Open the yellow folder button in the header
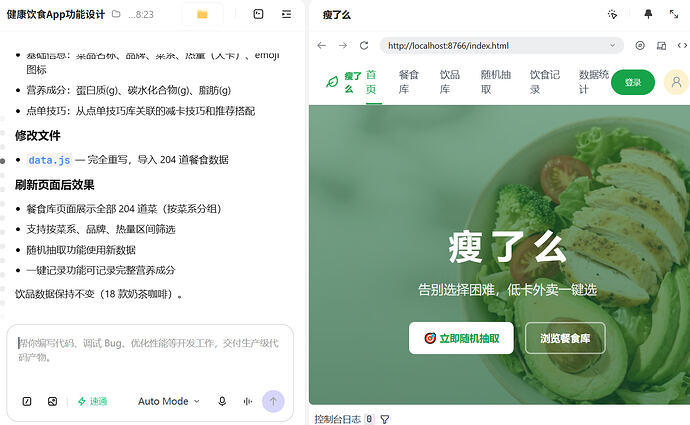The height and width of the screenshot is (425, 690). click(x=202, y=15)
